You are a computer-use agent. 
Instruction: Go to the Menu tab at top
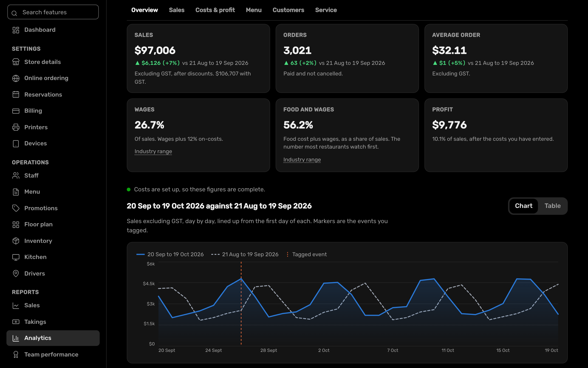[254, 10]
